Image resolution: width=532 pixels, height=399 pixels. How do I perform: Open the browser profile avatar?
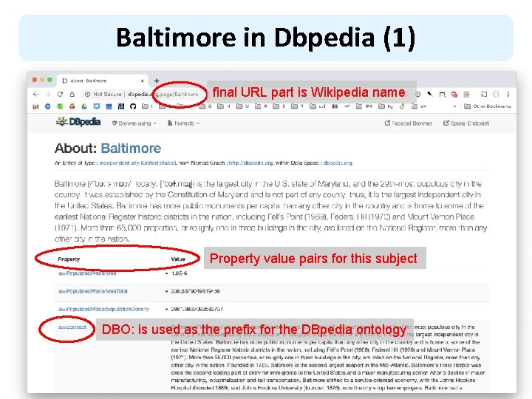[496, 94]
